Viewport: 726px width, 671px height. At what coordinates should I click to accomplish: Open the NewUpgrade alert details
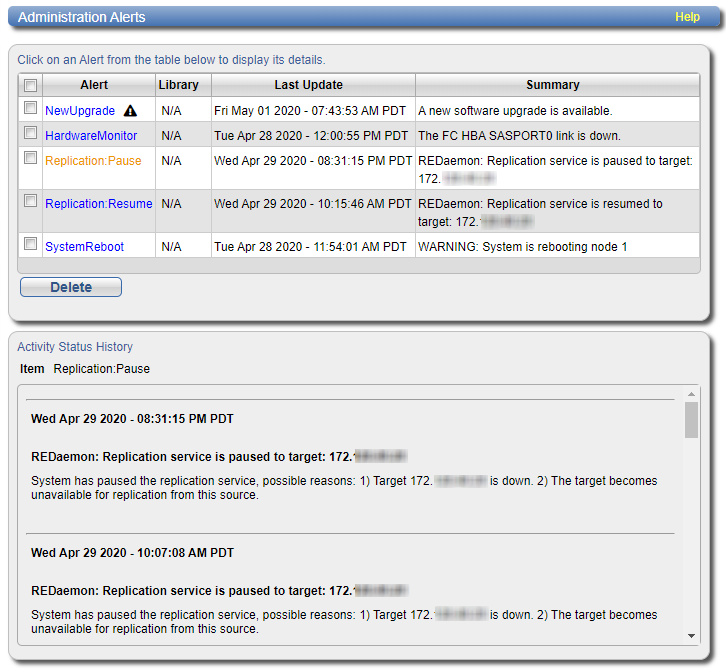[x=80, y=111]
